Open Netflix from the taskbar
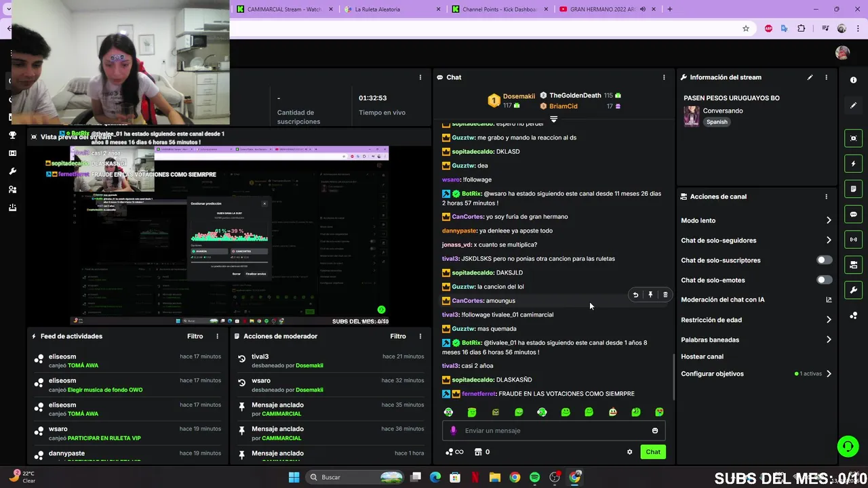The height and width of the screenshot is (488, 868). click(475, 477)
